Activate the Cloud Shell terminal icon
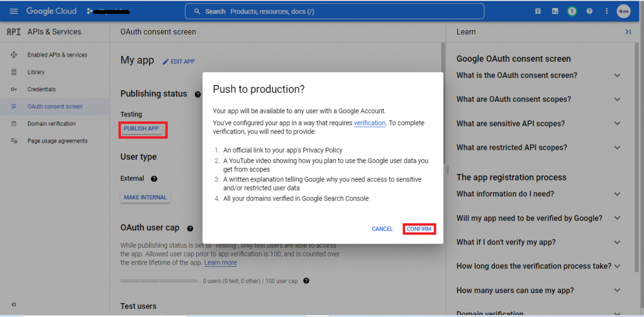This screenshot has height=317, width=644. (x=555, y=11)
